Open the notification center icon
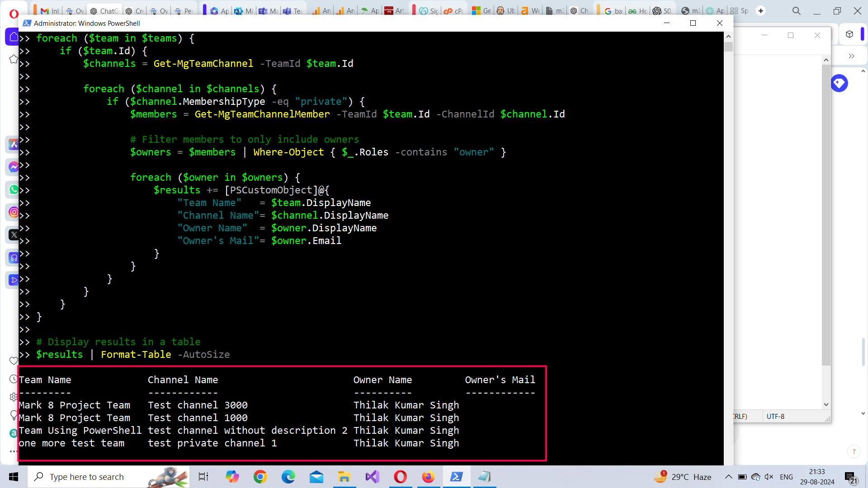This screenshot has width=868, height=488. pos(850,477)
